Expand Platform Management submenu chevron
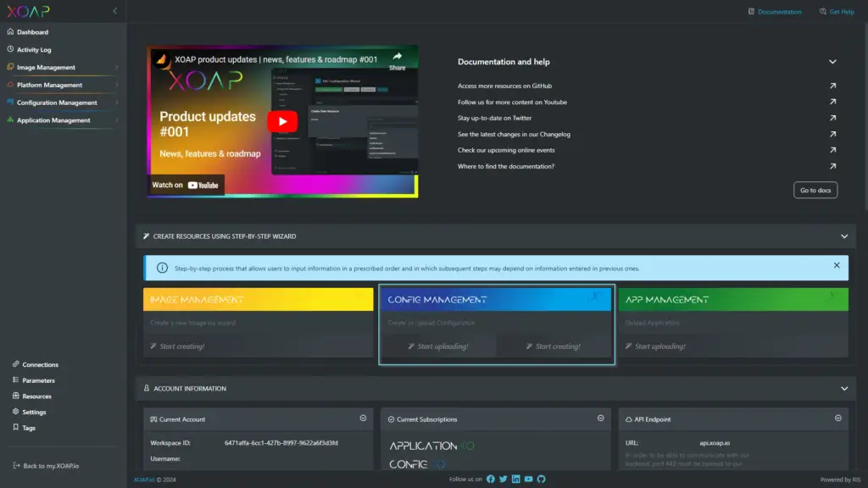868x488 pixels. tap(117, 86)
